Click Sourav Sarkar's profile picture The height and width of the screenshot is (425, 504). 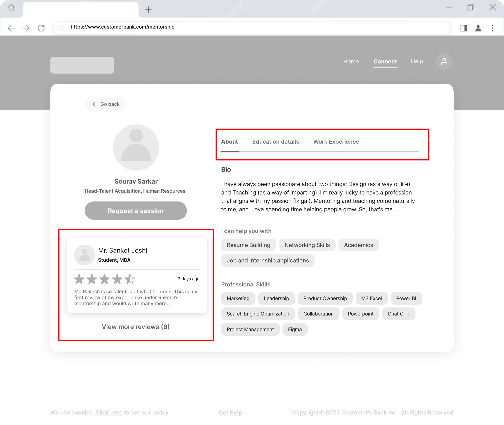pyautogui.click(x=136, y=147)
